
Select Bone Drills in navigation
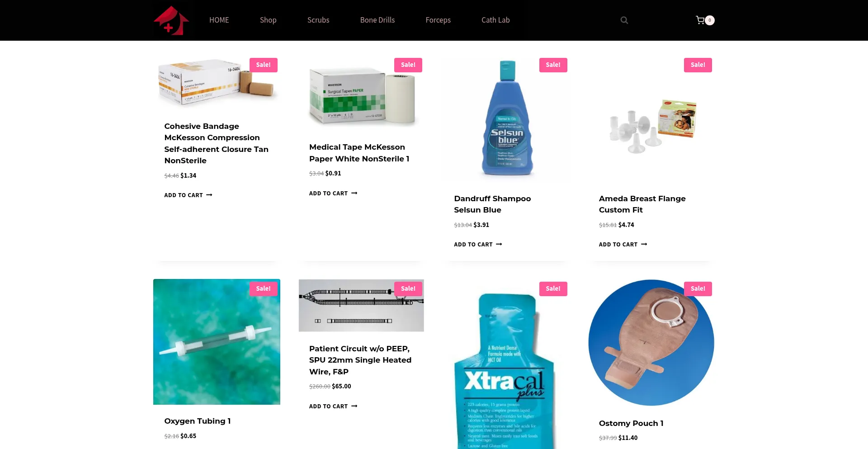[x=377, y=20]
